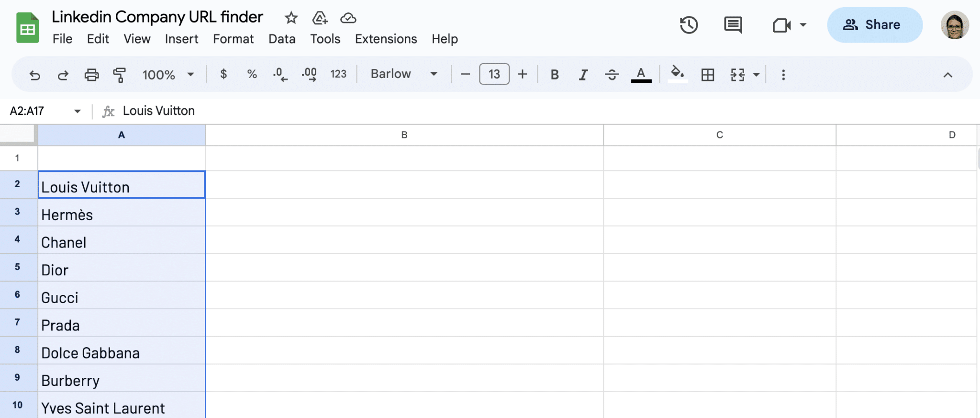This screenshot has width=980, height=418.
Task: Decrease decimal places
Action: click(x=280, y=74)
